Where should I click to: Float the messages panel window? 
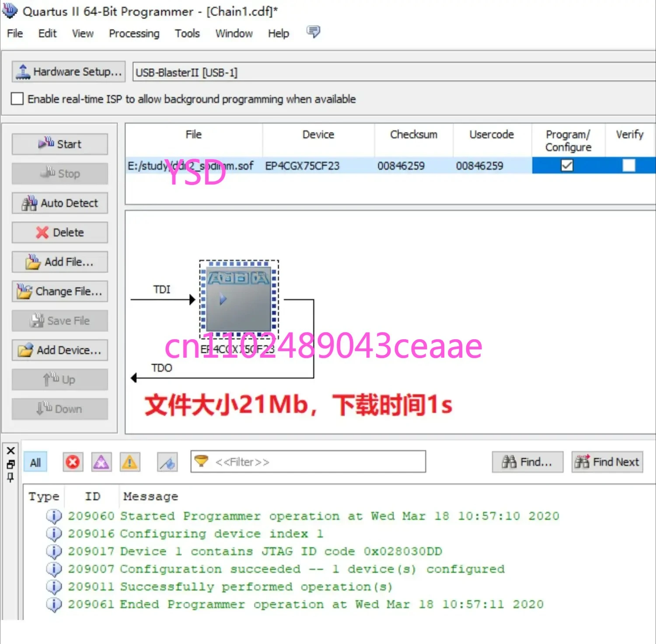(11, 464)
